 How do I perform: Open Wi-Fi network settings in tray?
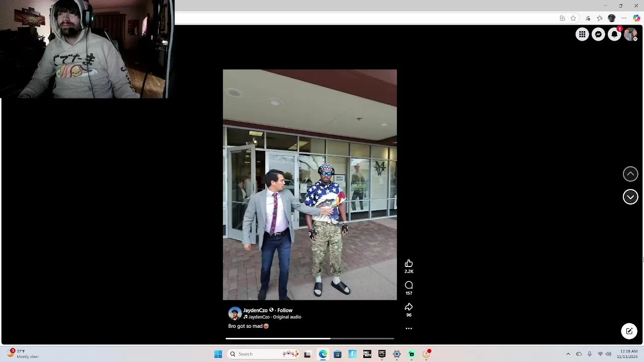pyautogui.click(x=600, y=354)
